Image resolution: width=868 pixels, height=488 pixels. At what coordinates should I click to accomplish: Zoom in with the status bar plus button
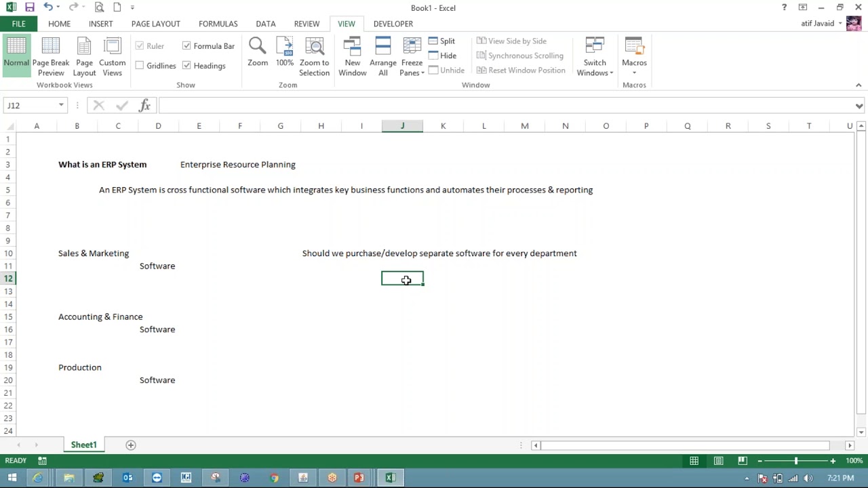(x=833, y=461)
